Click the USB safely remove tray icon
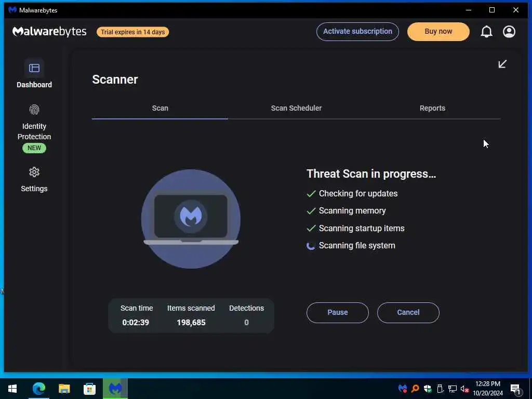 (440, 389)
